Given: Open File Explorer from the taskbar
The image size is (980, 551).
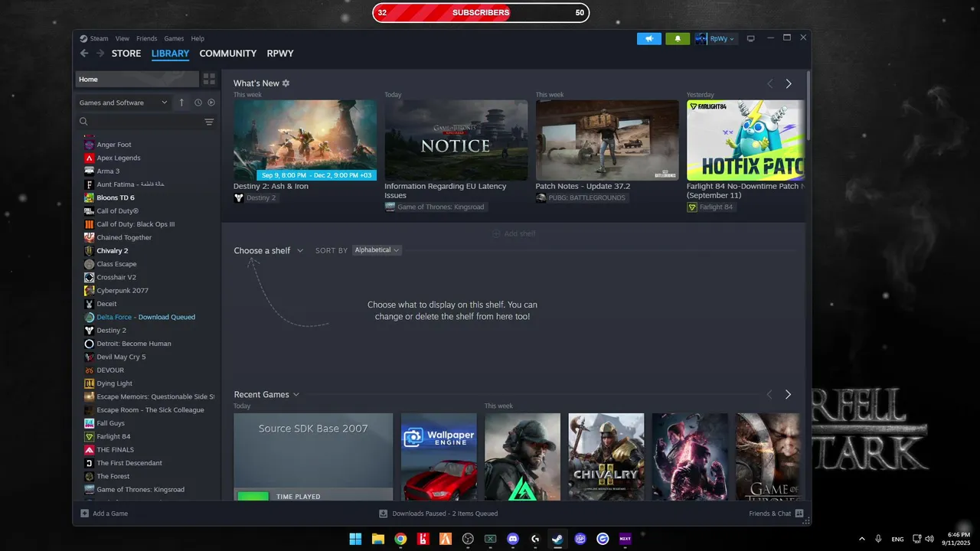Looking at the screenshot, I should coord(377,539).
